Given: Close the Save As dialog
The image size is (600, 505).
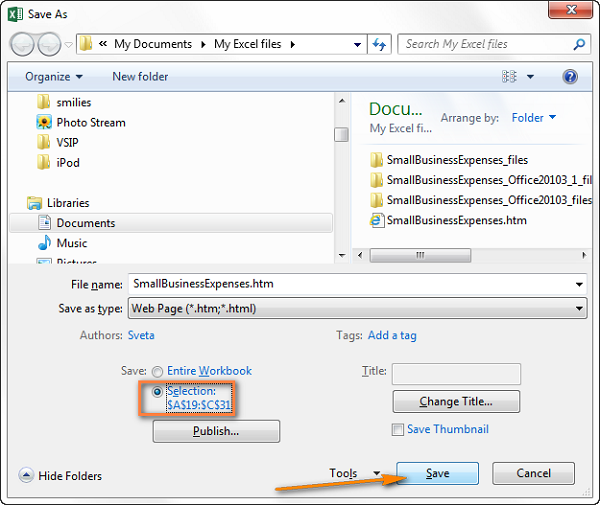Looking at the screenshot, I should pyautogui.click(x=571, y=10).
